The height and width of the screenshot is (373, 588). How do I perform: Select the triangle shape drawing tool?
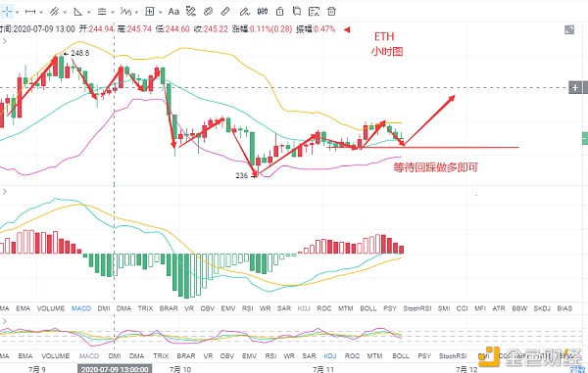78,12
